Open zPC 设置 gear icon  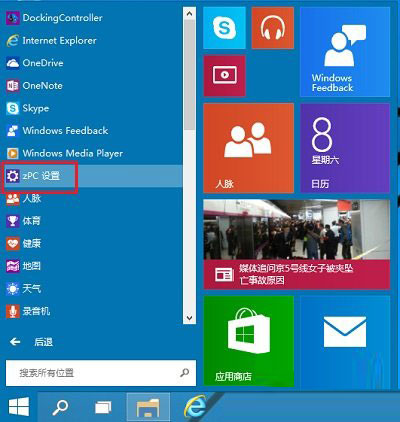[x=13, y=176]
